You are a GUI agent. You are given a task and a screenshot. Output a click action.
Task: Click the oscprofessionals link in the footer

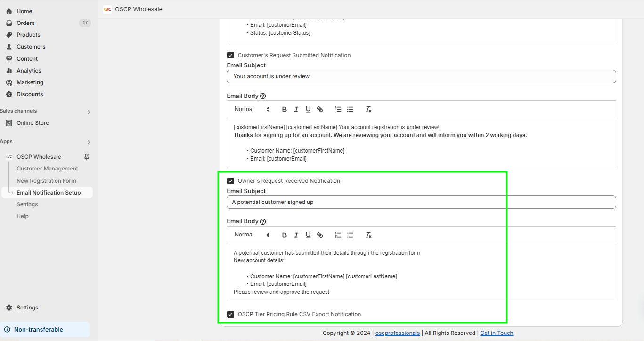[x=397, y=333]
